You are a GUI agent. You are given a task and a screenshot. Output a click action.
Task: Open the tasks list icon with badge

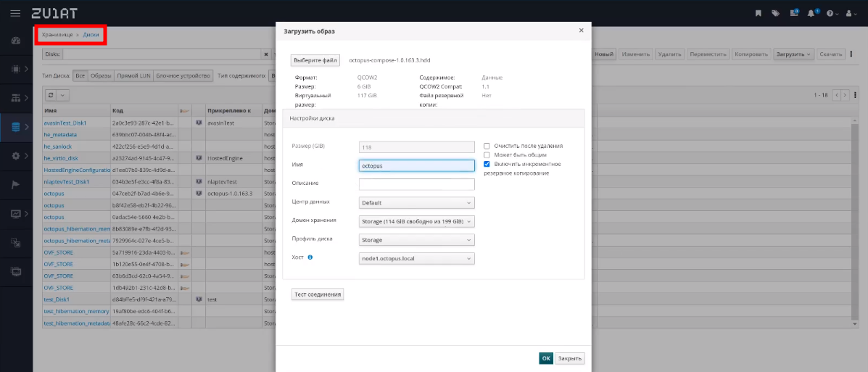pos(794,13)
